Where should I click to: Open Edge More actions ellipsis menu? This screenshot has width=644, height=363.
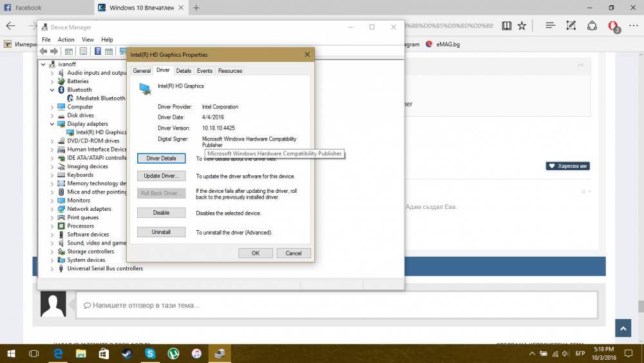(633, 26)
